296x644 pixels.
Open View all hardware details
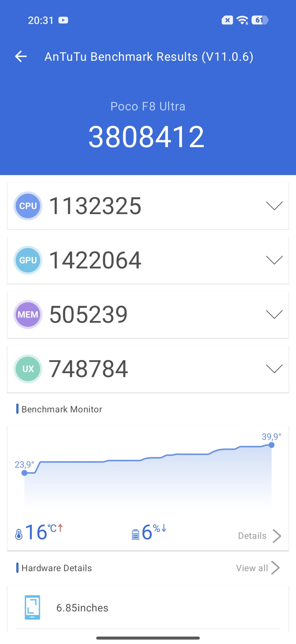pos(258,568)
